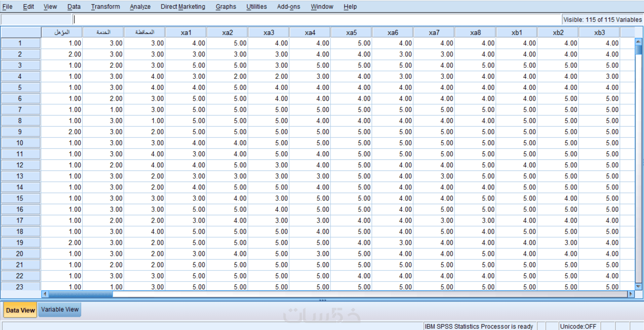Open the Data menu
Screen dimensions: 644x330
(74, 6)
